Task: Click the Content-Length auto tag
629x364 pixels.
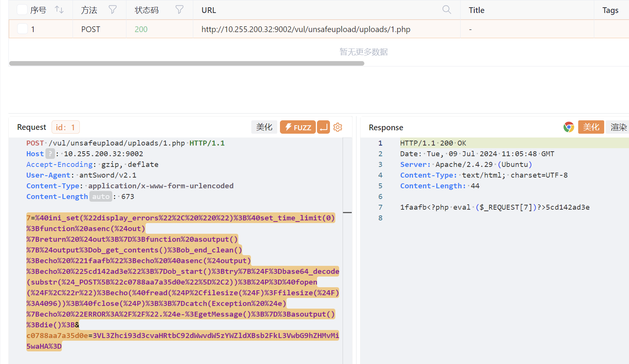Action: 101,196
